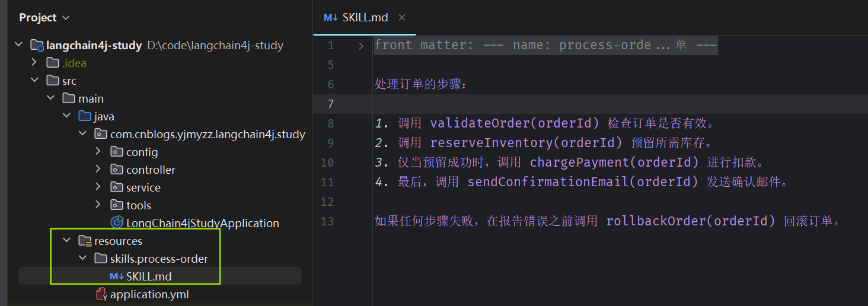Click the .idea folder icon
The width and height of the screenshot is (868, 306).
[x=53, y=63]
